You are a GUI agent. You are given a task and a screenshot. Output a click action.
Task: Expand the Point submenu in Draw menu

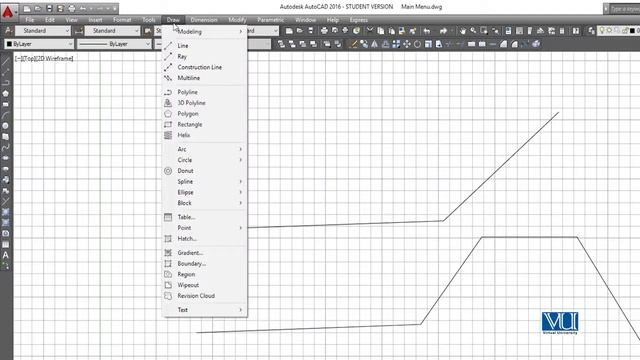pyautogui.click(x=204, y=228)
